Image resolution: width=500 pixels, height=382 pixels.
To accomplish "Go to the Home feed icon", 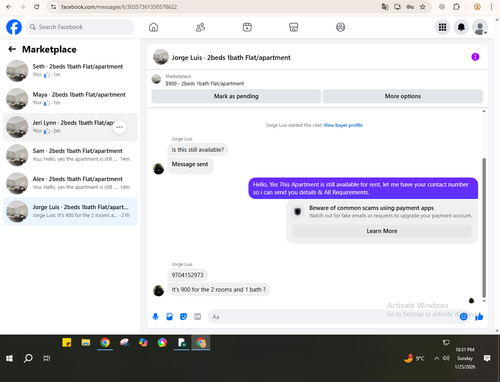I will pos(153,27).
